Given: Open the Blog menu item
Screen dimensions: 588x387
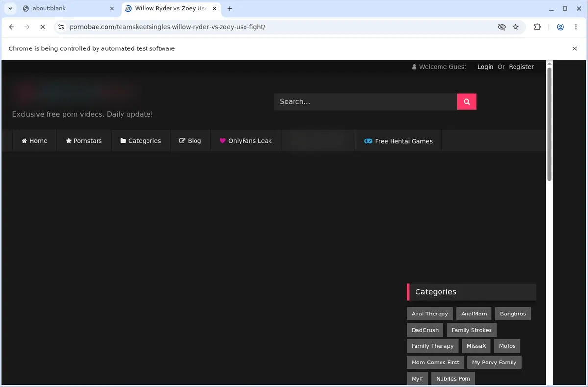Looking at the screenshot, I should (190, 141).
